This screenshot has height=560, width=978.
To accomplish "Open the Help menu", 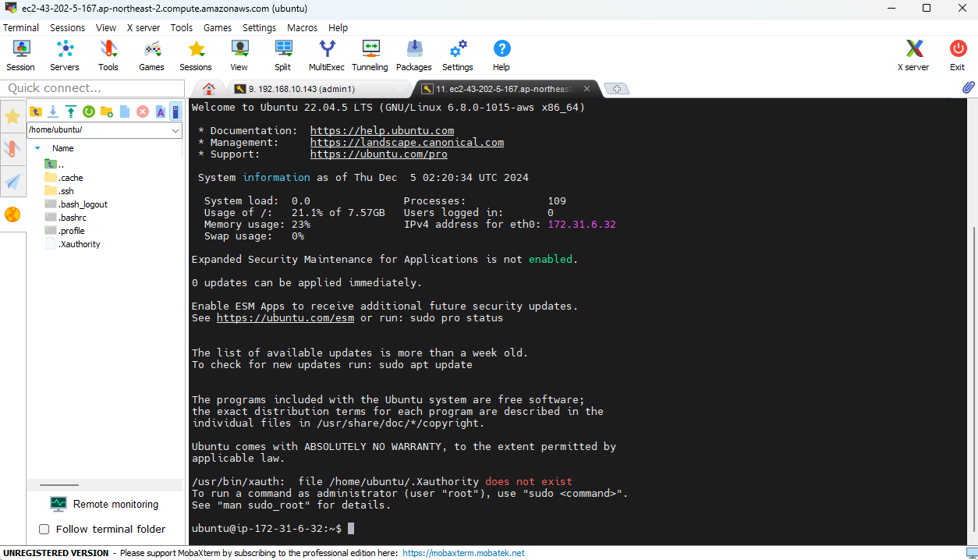I will [x=338, y=27].
